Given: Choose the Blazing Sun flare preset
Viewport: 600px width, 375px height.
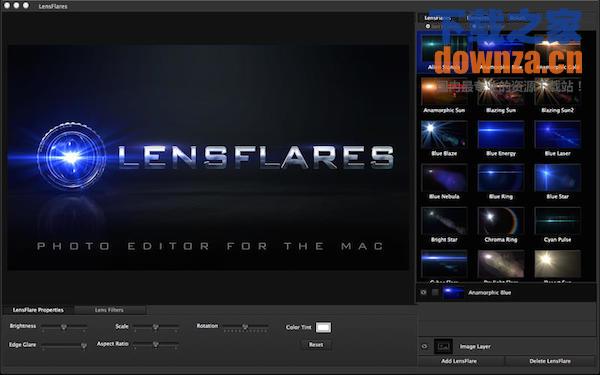Looking at the screenshot, I should (x=501, y=91).
